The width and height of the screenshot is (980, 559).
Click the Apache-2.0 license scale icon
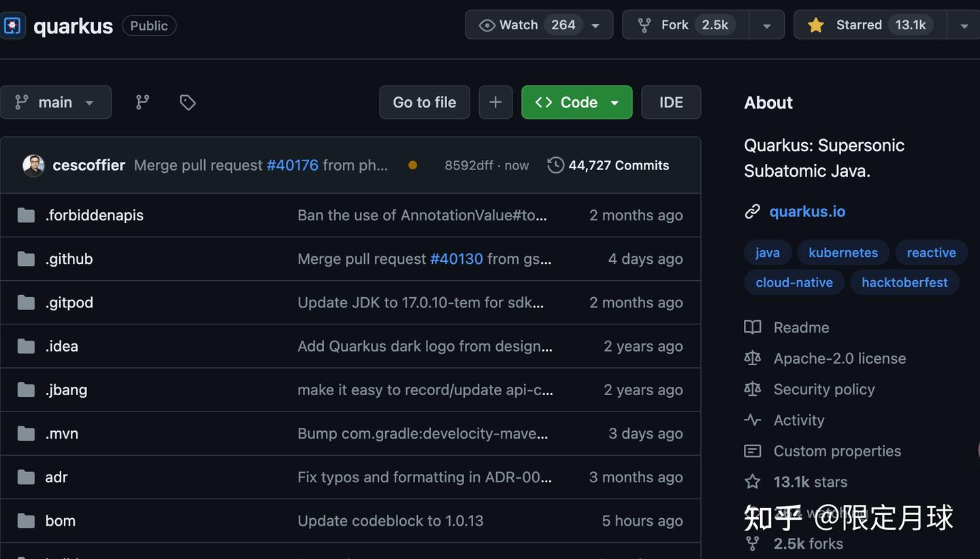click(752, 358)
